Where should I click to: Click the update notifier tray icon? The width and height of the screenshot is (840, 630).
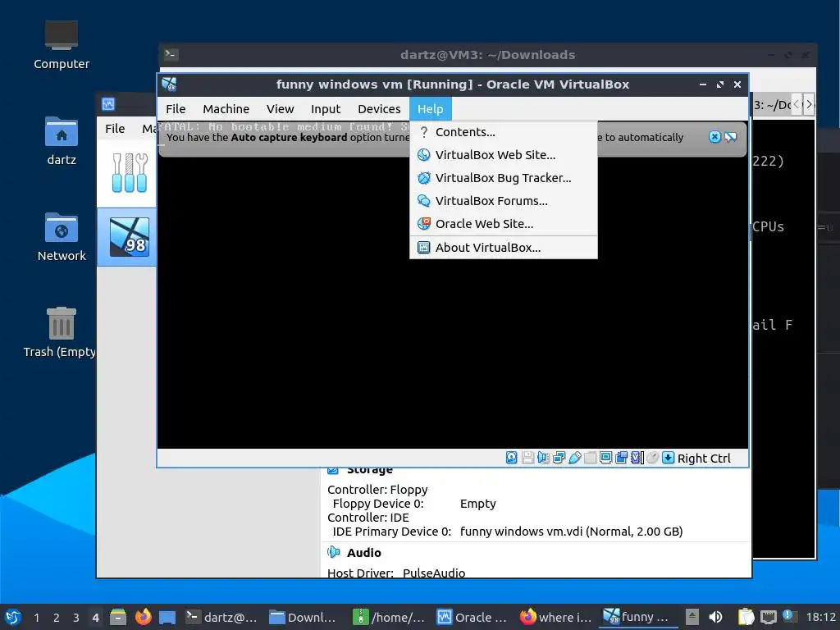pos(788,616)
